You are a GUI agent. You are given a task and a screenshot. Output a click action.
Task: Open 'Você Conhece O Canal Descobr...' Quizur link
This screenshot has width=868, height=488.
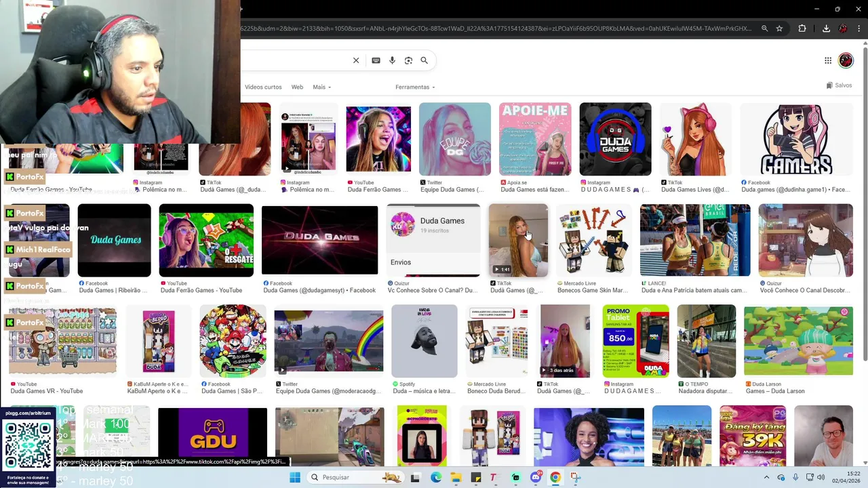pos(805,290)
